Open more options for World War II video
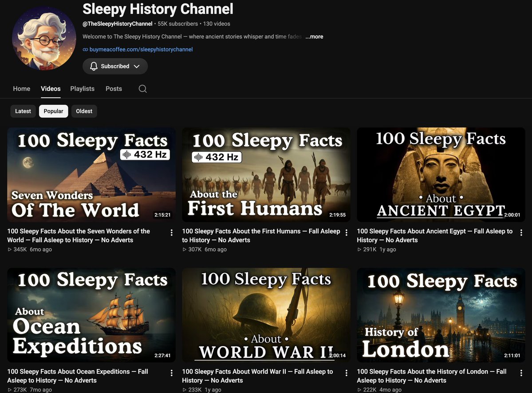Image resolution: width=532 pixels, height=393 pixels. pyautogui.click(x=347, y=373)
